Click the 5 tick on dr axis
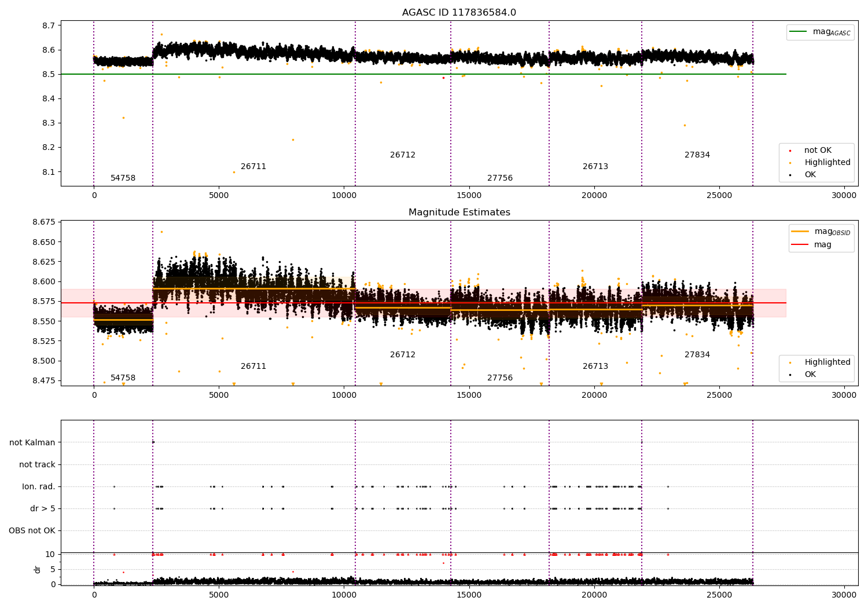 (x=53, y=570)
